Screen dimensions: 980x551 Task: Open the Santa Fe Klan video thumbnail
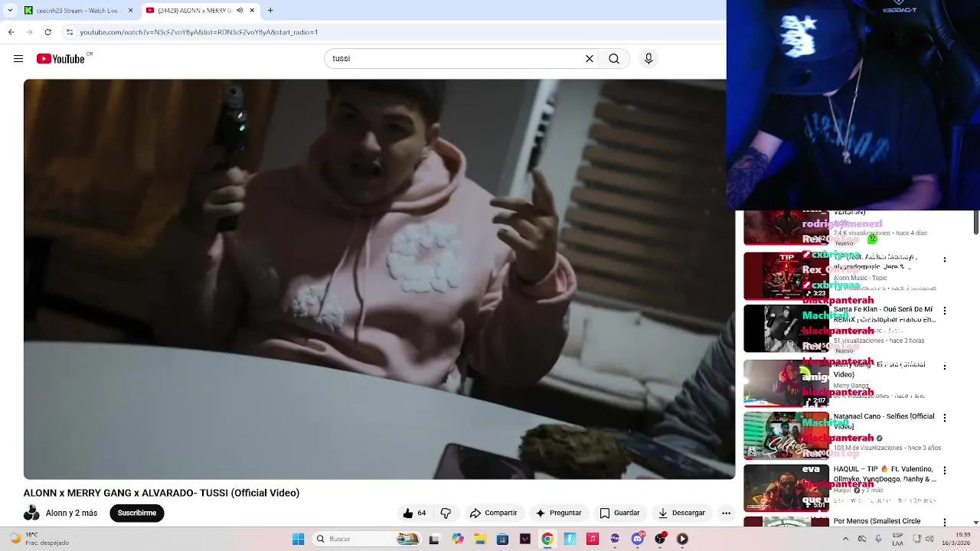pos(786,329)
